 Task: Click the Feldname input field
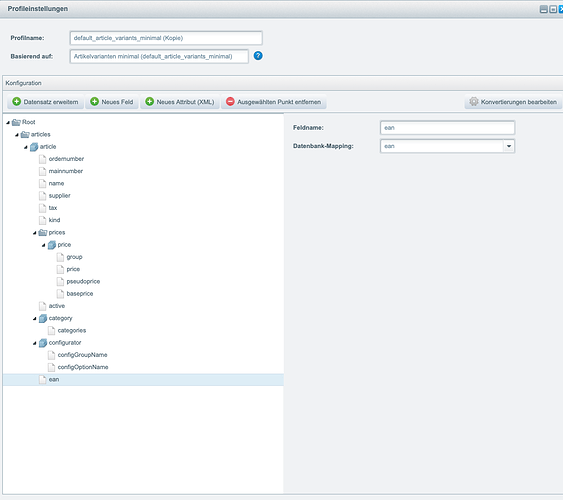[x=447, y=128]
